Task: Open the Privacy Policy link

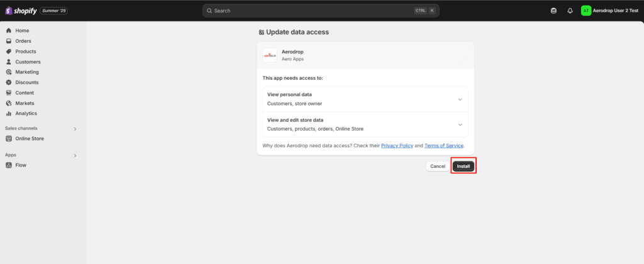Action: [397, 146]
